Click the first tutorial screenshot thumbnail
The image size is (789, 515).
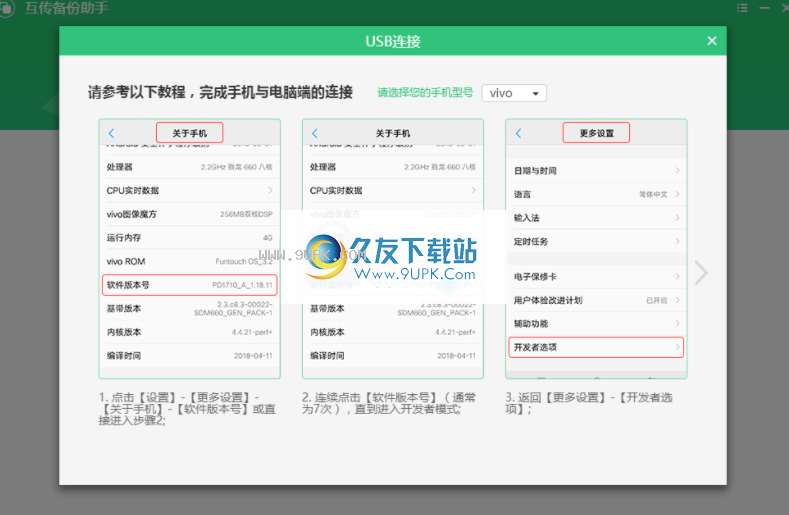[x=190, y=249]
